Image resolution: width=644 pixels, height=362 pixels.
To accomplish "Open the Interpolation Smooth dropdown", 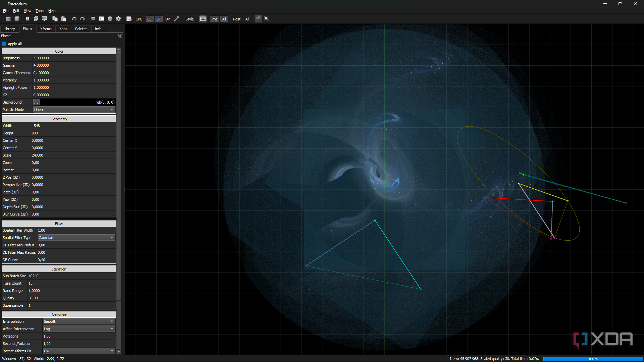I will point(79,321).
